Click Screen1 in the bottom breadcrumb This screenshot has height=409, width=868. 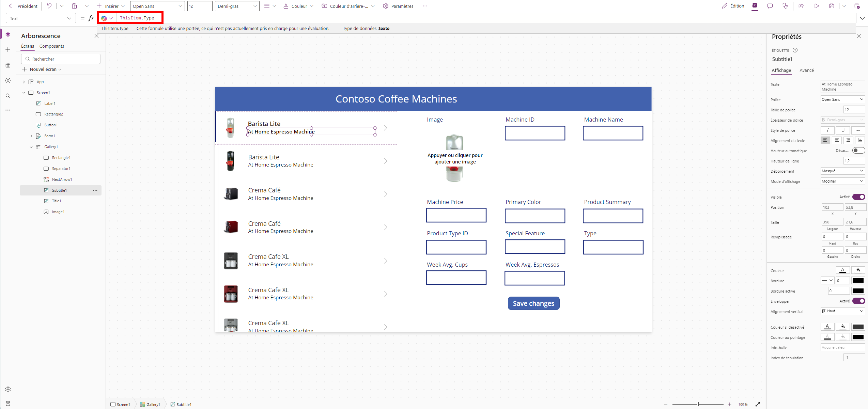coord(120,404)
